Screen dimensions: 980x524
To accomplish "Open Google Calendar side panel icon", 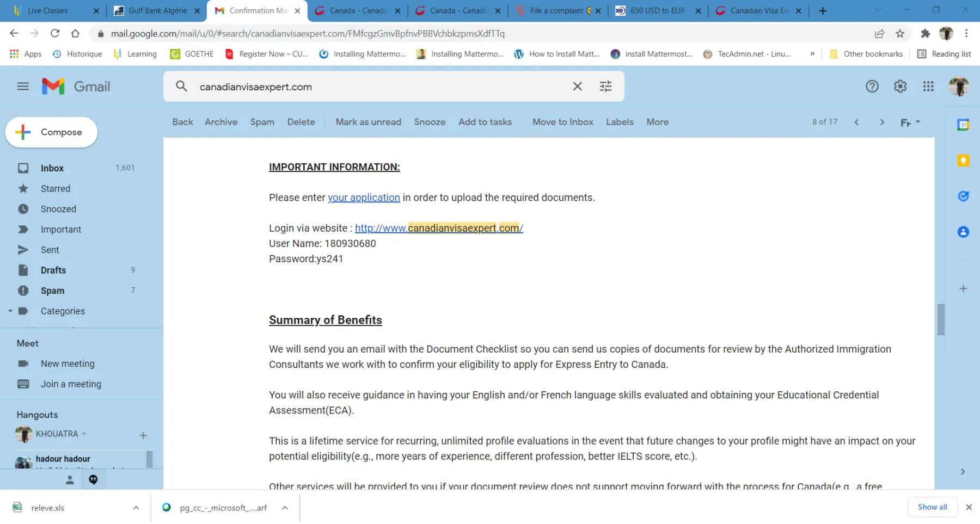I will point(963,125).
